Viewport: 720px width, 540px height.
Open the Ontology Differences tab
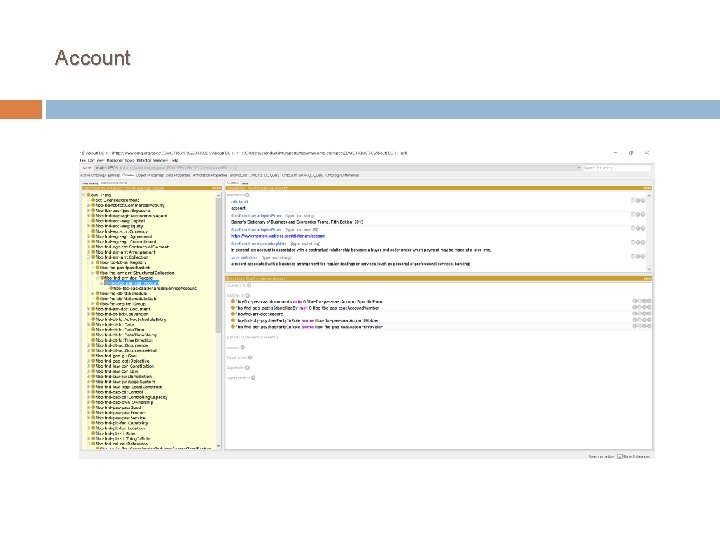click(x=342, y=175)
